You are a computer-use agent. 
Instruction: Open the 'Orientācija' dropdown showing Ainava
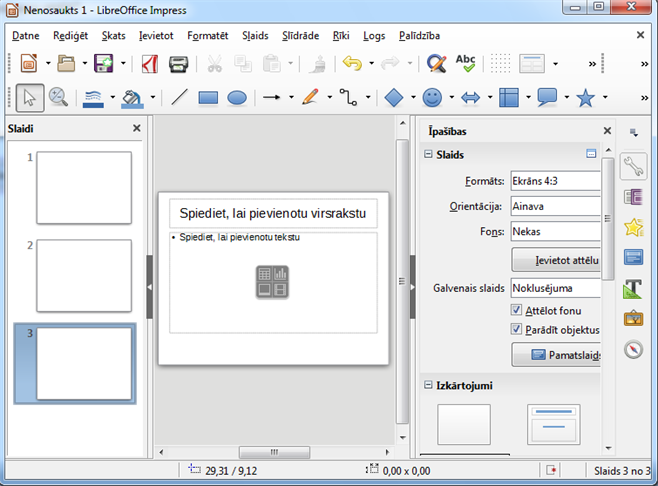[555, 206]
